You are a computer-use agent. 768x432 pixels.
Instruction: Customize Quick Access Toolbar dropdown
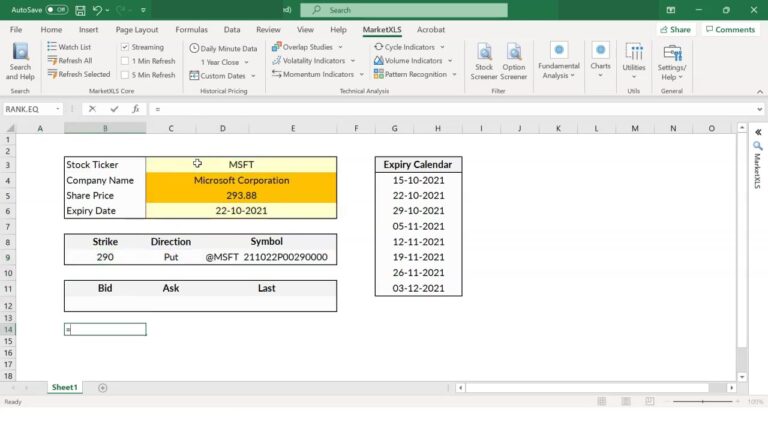[143, 10]
